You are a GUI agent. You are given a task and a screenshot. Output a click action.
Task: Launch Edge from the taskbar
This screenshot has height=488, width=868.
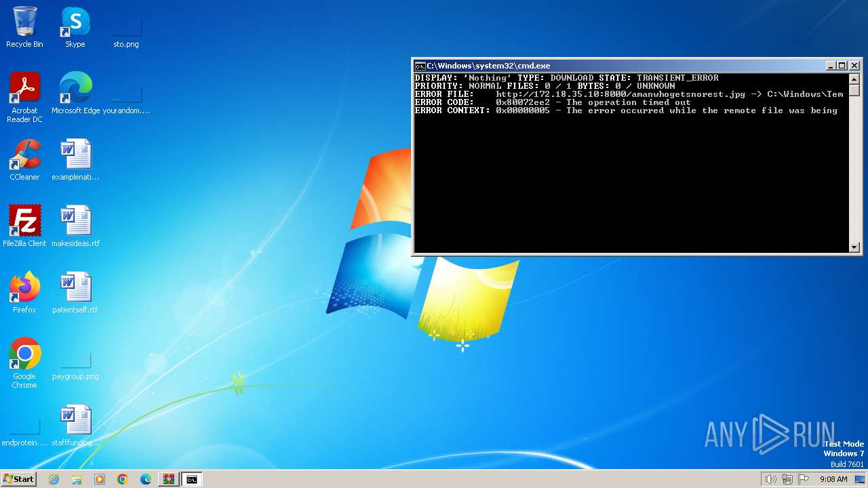tap(146, 479)
